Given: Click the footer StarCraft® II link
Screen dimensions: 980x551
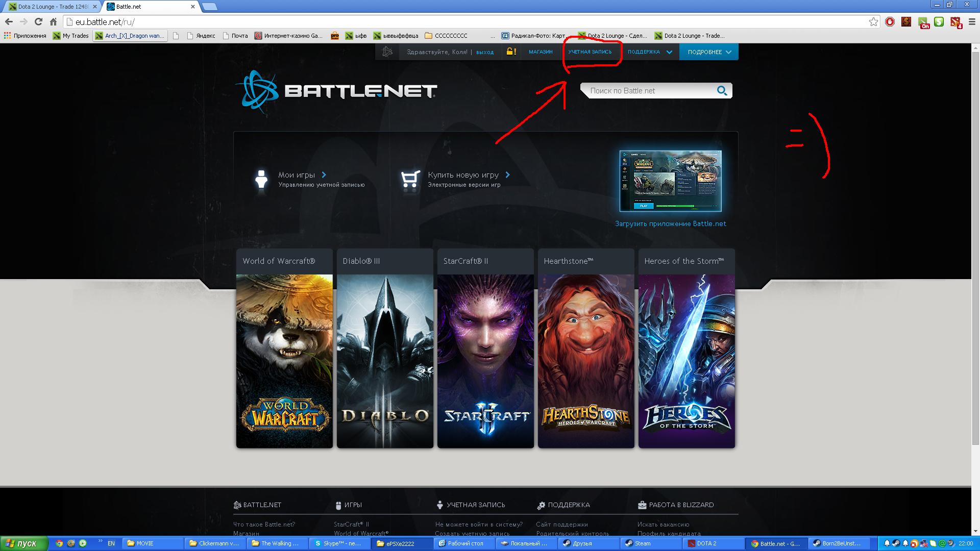Looking at the screenshot, I should point(351,524).
